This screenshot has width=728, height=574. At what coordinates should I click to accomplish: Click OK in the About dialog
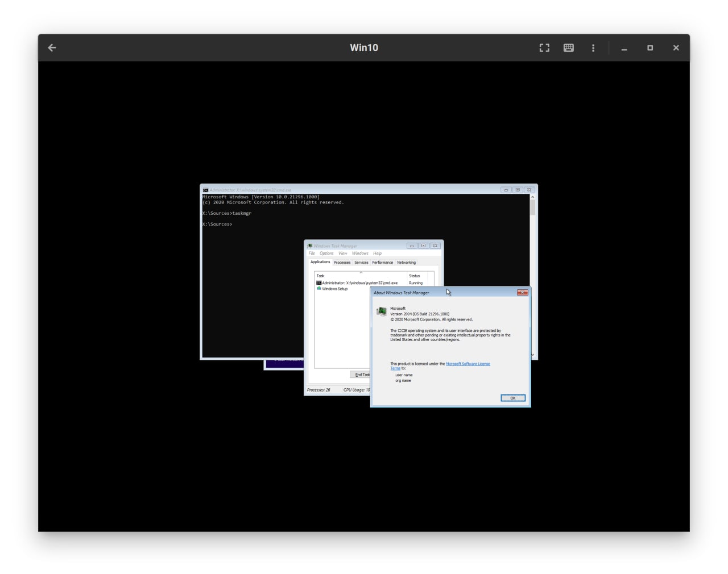pos(513,398)
